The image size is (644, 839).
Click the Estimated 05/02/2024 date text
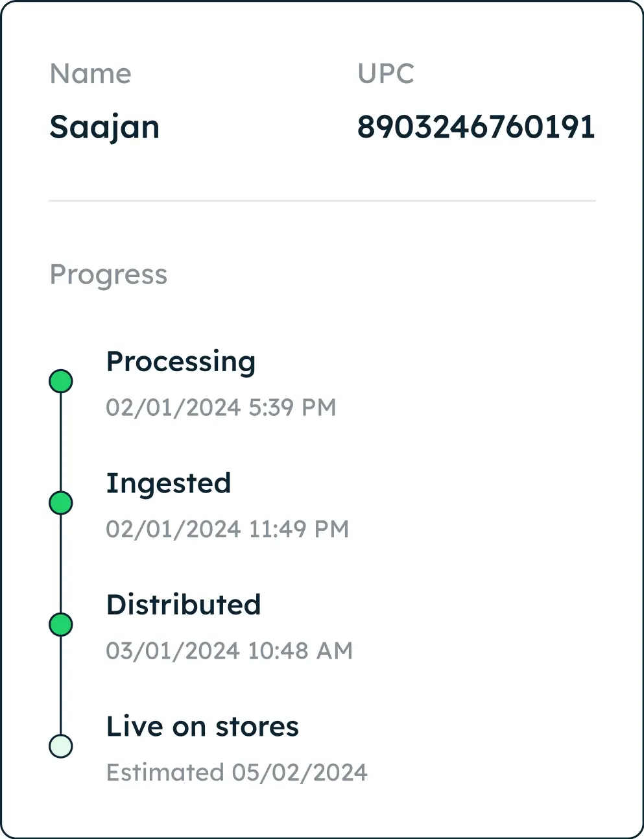point(237,772)
